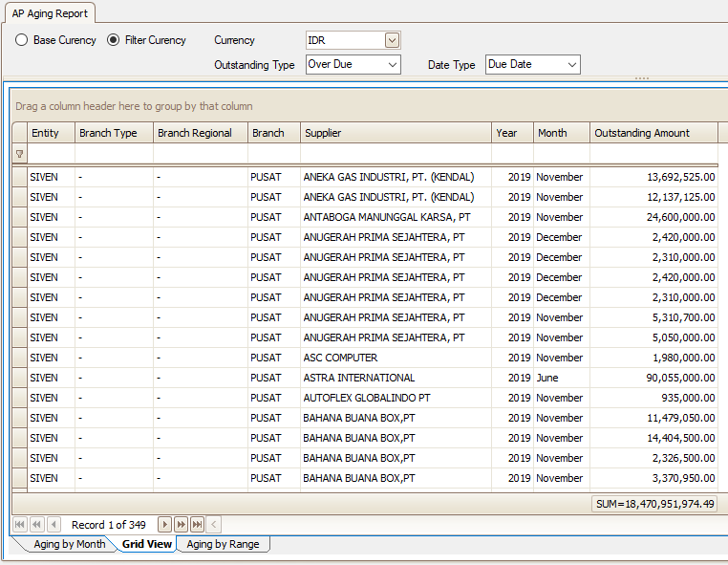
Task: Select ASC COMPUTER supplier cell
Action: [396, 358]
